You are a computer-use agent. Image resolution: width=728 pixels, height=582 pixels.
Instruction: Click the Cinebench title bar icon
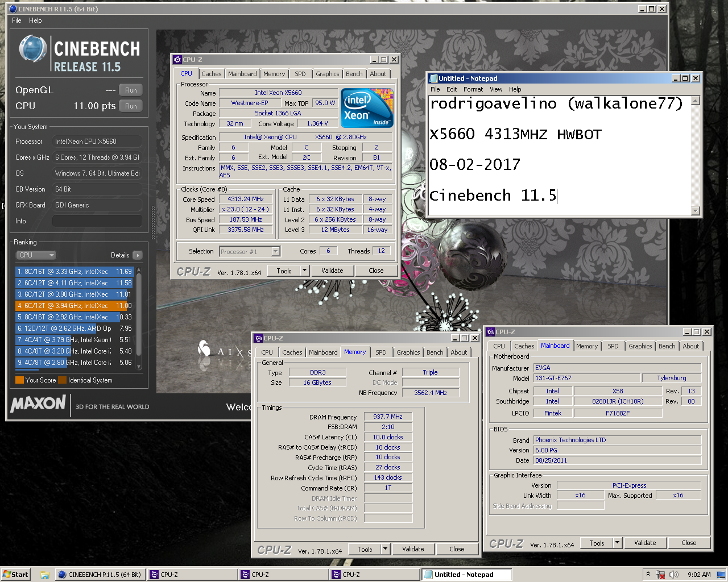click(13, 9)
